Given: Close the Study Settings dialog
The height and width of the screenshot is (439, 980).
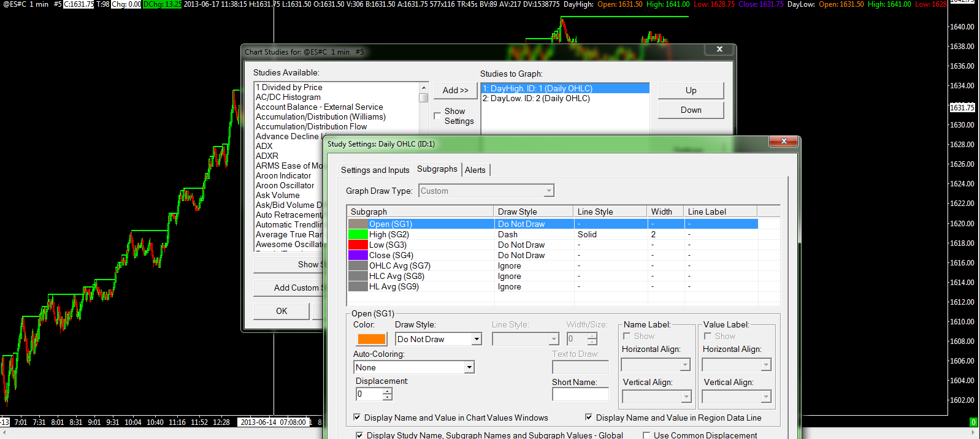Looking at the screenshot, I should [784, 142].
